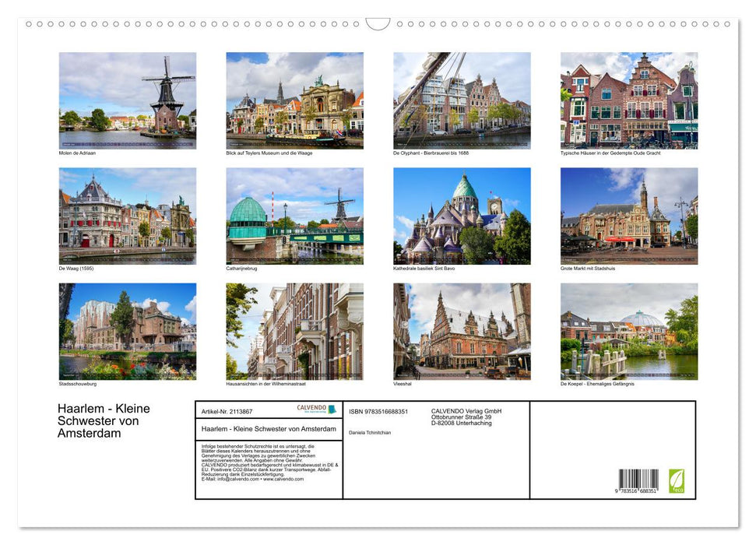The height and width of the screenshot is (545, 756).
Task: Open the Vleeshal building image
Action: click(462, 332)
